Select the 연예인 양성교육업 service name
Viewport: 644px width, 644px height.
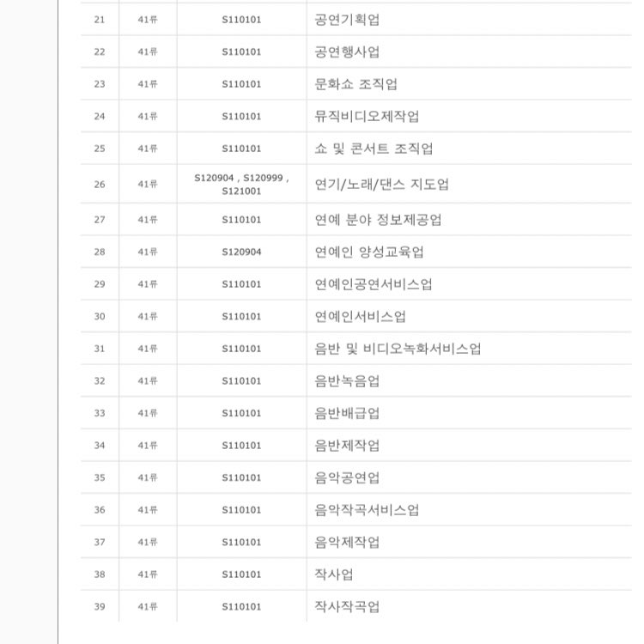point(369,252)
